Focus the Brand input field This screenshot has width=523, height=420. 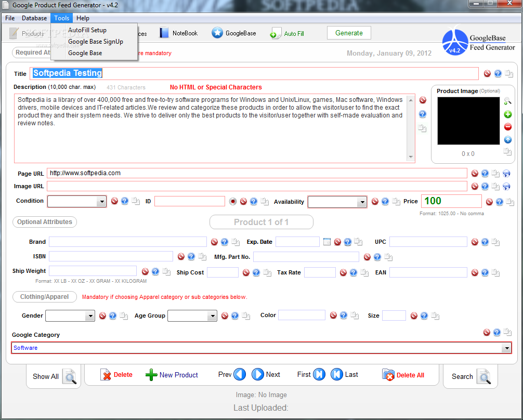click(128, 242)
